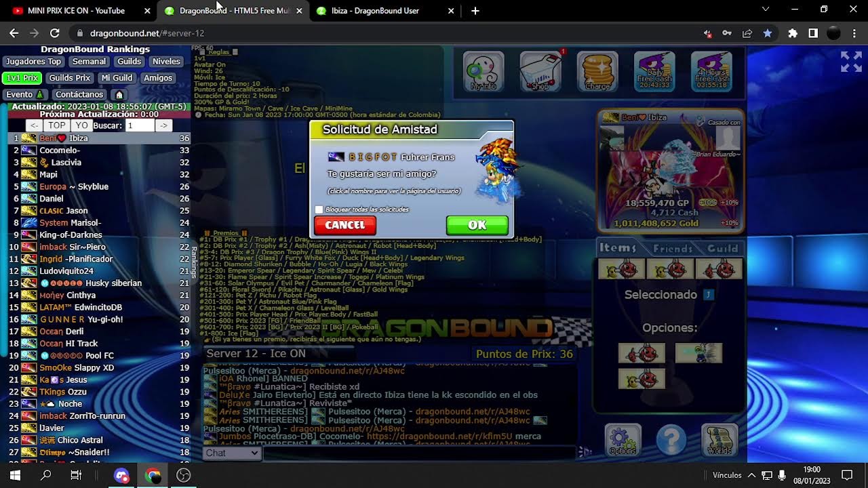The width and height of the screenshot is (868, 488).
Task: Click the home icon in rankings
Action: (x=119, y=94)
